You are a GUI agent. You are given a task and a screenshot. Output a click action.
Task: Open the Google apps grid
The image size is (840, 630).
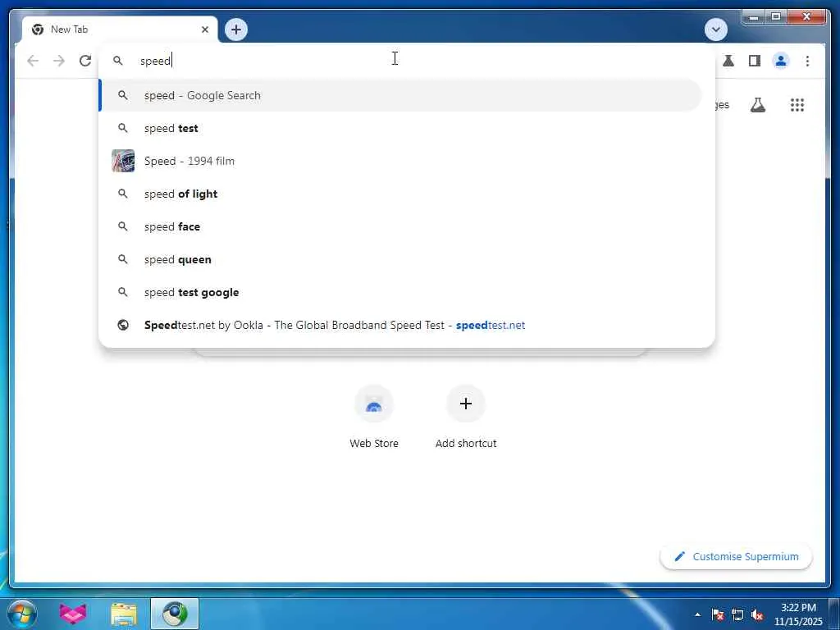tap(797, 104)
